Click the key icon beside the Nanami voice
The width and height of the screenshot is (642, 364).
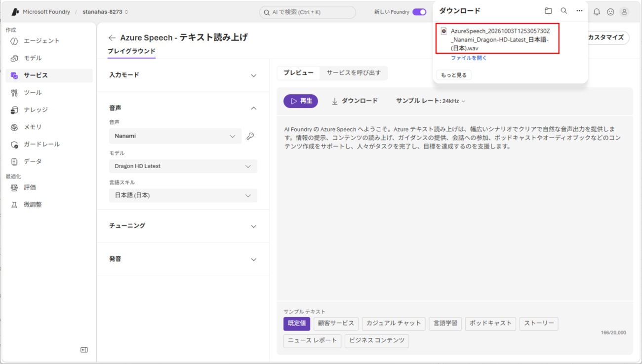pyautogui.click(x=250, y=136)
